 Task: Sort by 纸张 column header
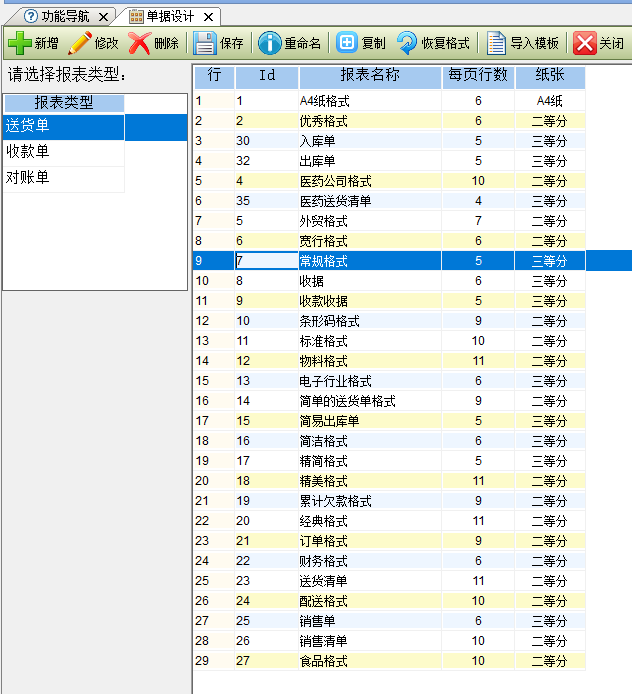click(550, 77)
